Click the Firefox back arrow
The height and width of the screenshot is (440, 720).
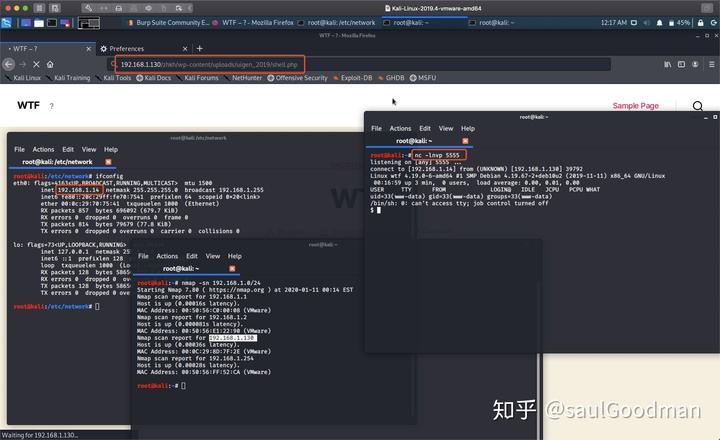(x=9, y=64)
